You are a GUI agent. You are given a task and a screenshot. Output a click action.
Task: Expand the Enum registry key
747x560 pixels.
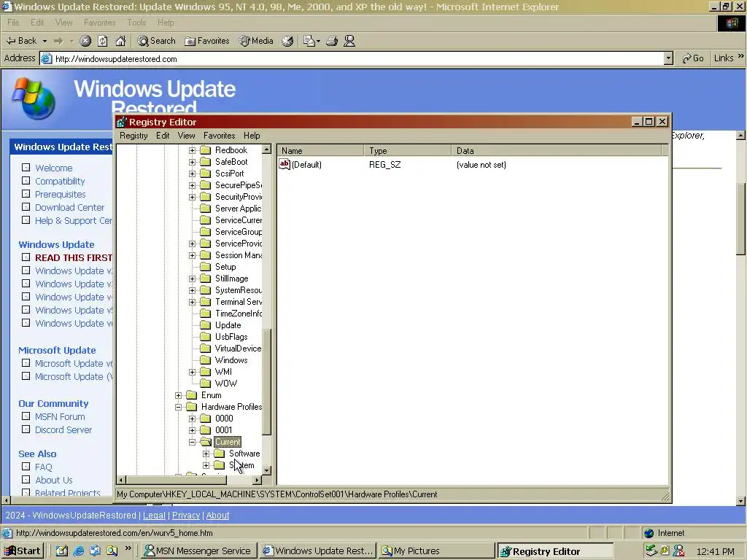pos(178,395)
